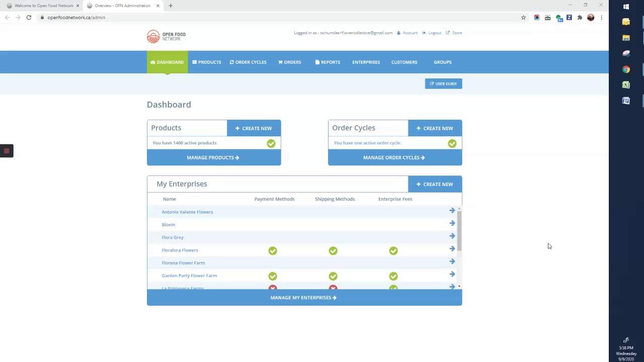
Task: Open Excel from the taskbar
Action: coord(626,85)
